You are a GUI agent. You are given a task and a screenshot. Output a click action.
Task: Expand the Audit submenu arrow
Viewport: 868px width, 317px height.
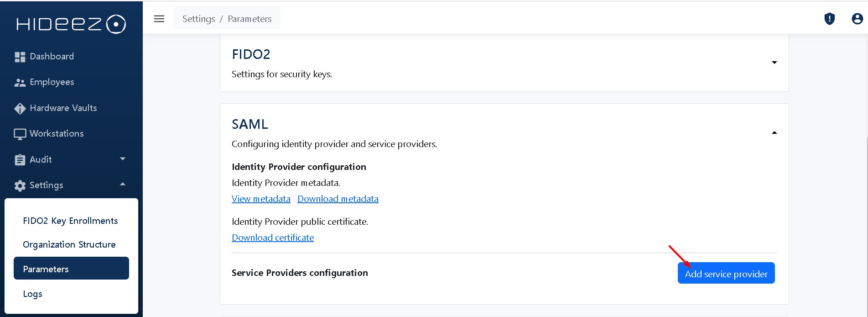pyautogui.click(x=122, y=158)
